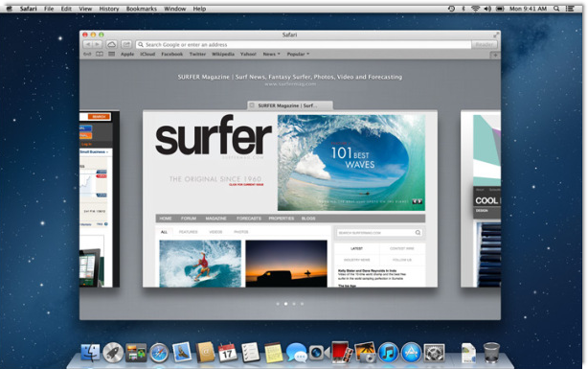Add a new tab with plus button
Viewport: 588px width, 369px height.
coord(495,56)
